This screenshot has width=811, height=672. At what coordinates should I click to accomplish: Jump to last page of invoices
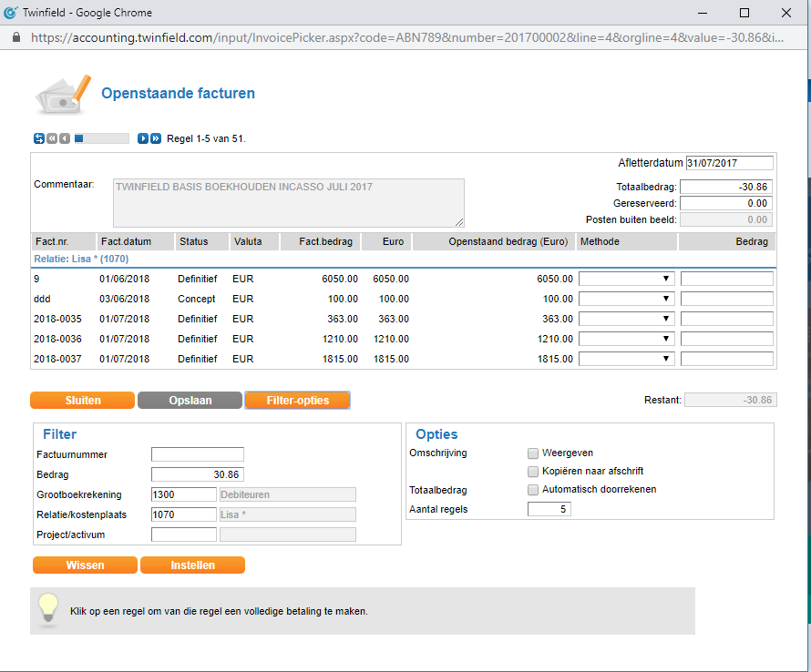(156, 138)
